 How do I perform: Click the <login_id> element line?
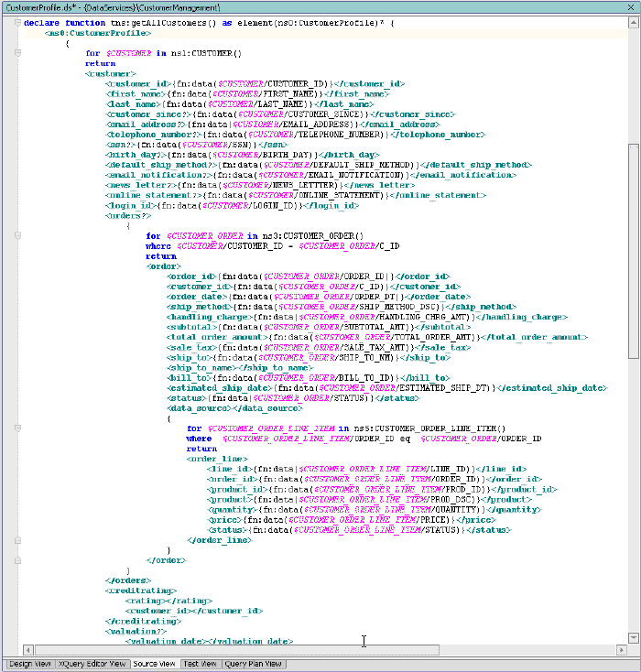click(x=232, y=206)
